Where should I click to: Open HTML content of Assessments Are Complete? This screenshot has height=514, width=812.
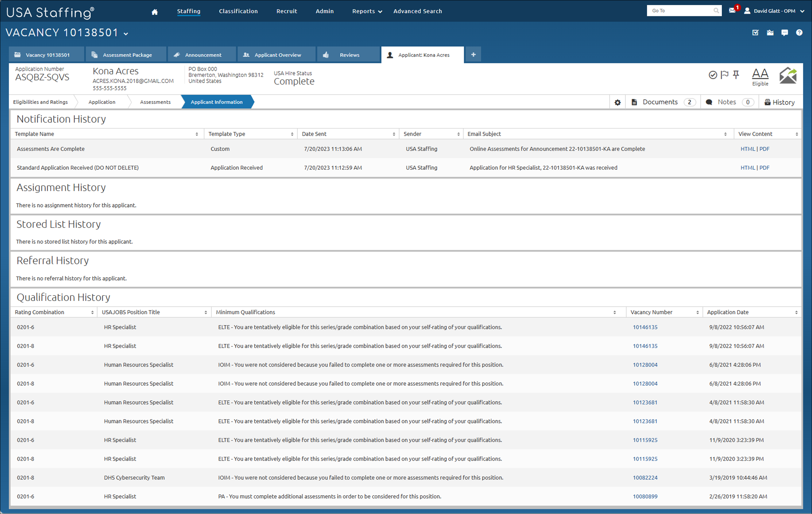(748, 149)
